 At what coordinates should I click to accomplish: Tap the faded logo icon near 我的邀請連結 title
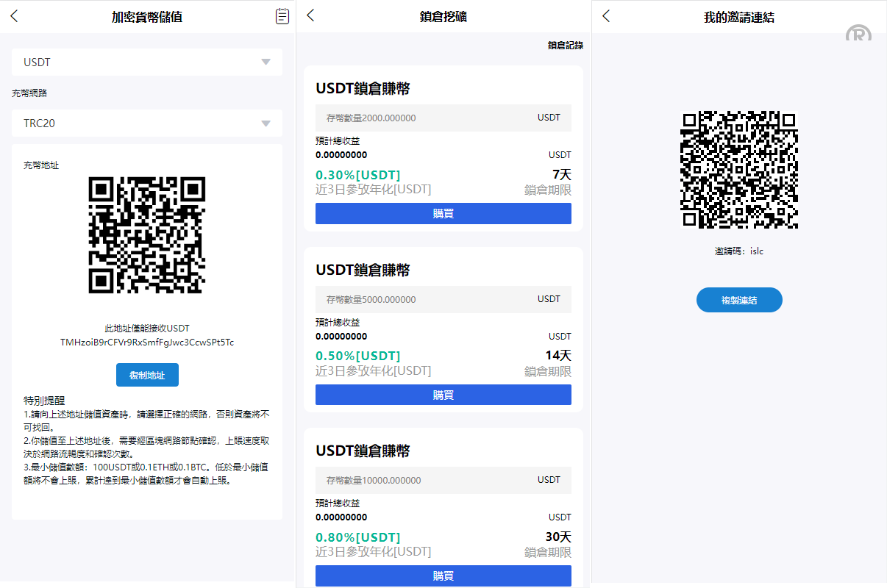859,34
